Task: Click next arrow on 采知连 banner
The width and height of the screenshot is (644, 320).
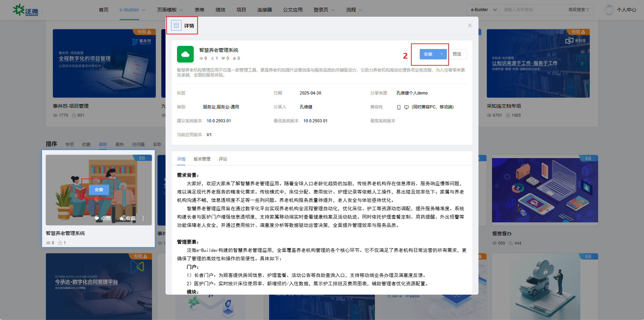Action: pos(582,64)
